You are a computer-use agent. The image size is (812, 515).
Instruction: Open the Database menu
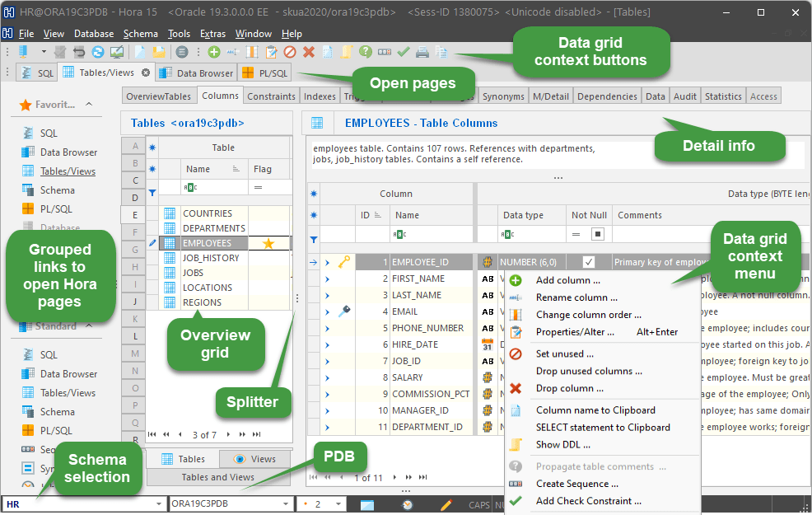point(93,34)
